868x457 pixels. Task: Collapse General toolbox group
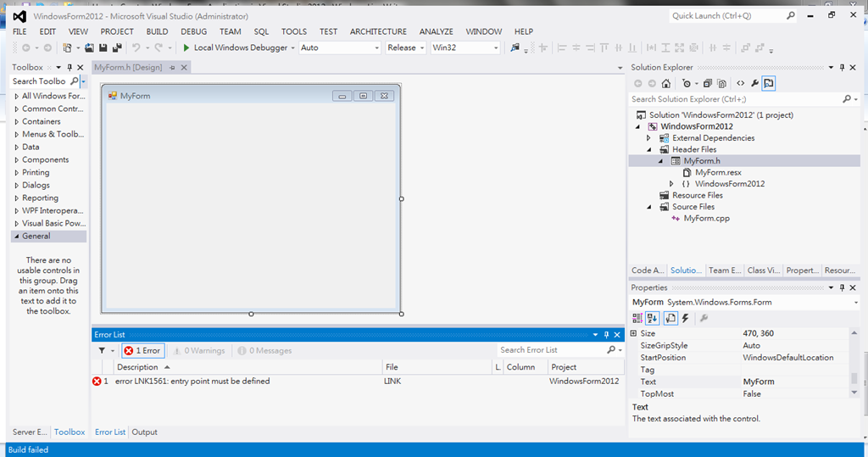17,236
